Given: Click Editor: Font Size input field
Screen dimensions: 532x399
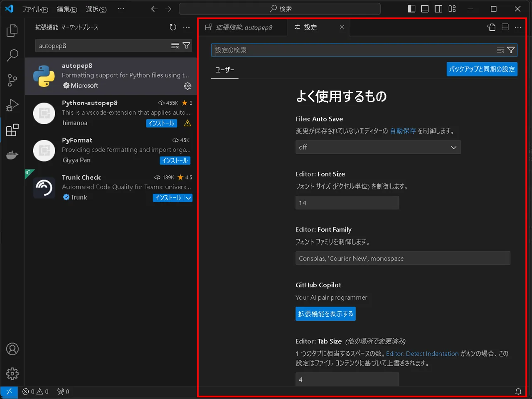Looking at the screenshot, I should click(x=347, y=203).
